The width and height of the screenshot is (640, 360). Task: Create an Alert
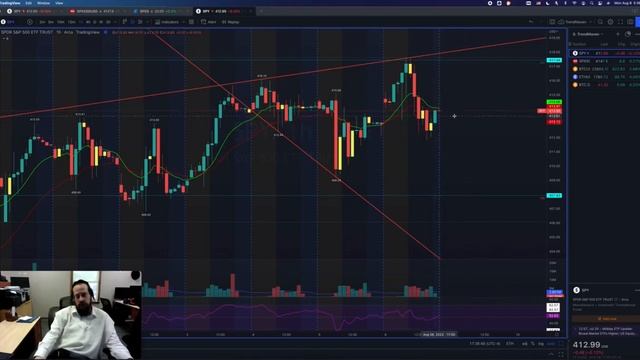pyautogui.click(x=209, y=22)
